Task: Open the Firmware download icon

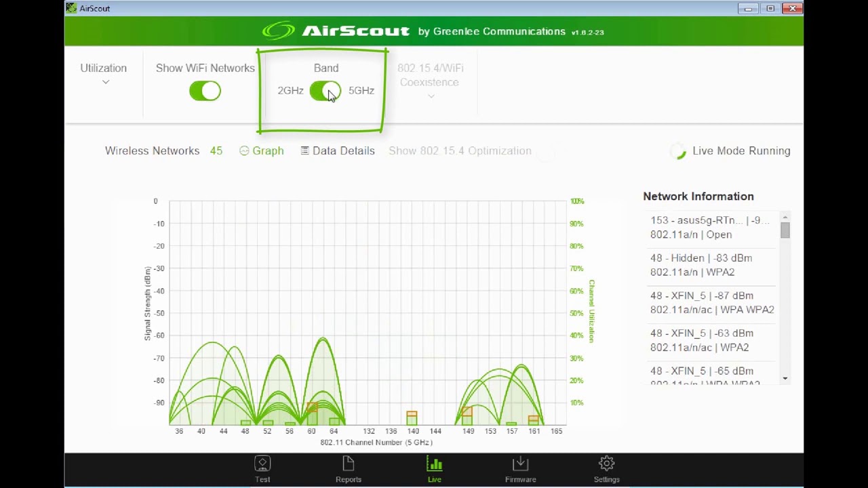Action: pos(520,464)
